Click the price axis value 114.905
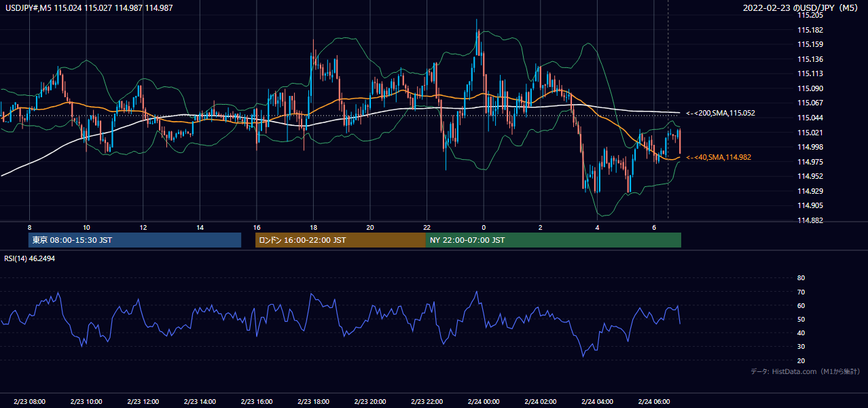The width and height of the screenshot is (868, 408). point(810,205)
